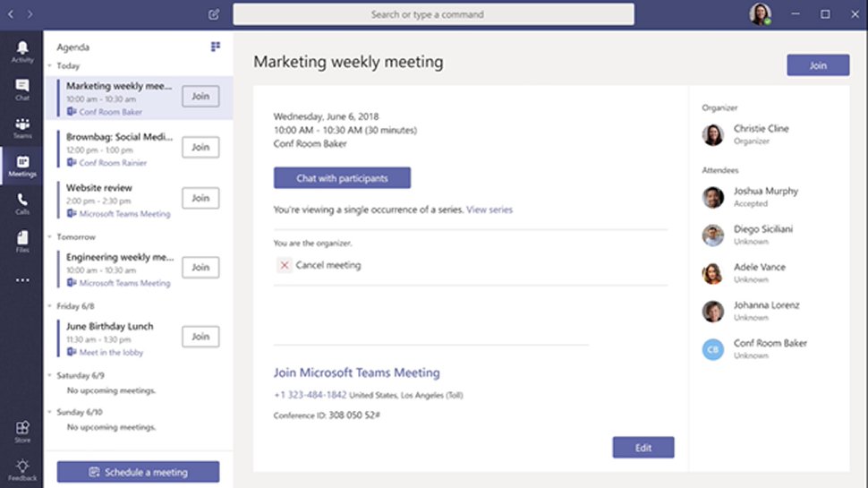
Task: Collapse the Today section
Action: point(50,66)
